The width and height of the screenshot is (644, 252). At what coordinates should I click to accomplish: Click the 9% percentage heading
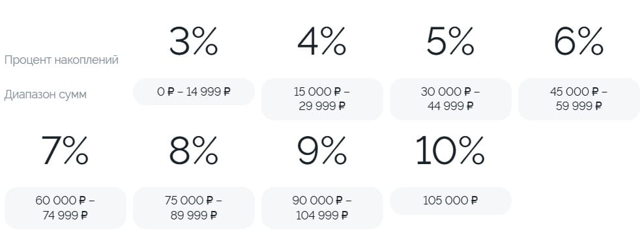pos(321,150)
